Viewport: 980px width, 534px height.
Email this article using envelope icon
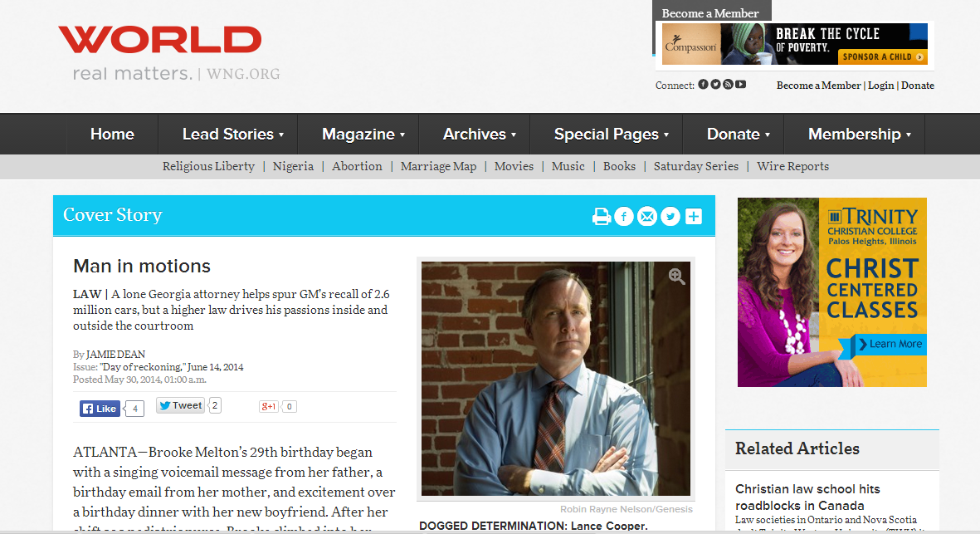(x=647, y=217)
